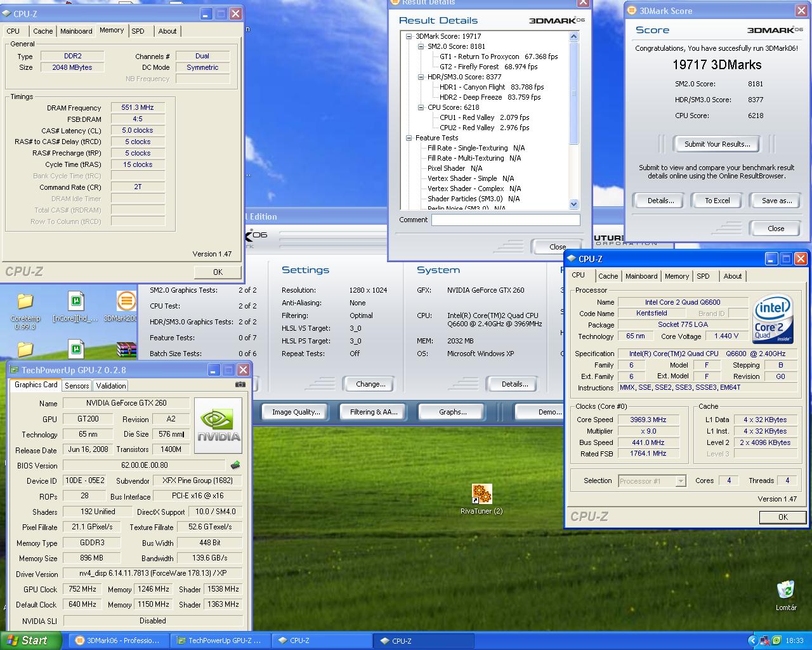Collapse the HDR/SM3.0 Score: 8377 node

pos(421,77)
